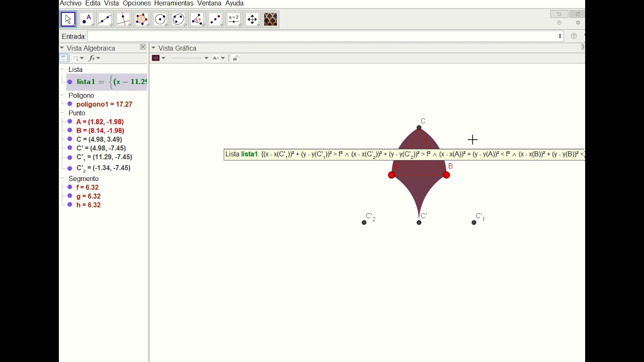
Task: Collapse the Lista tree group
Action: 62,69
